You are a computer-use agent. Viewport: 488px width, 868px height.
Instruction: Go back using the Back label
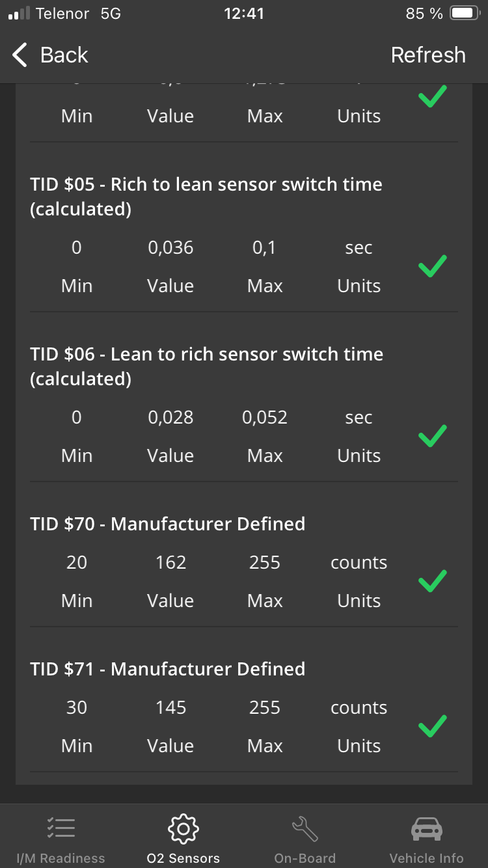pyautogui.click(x=64, y=55)
